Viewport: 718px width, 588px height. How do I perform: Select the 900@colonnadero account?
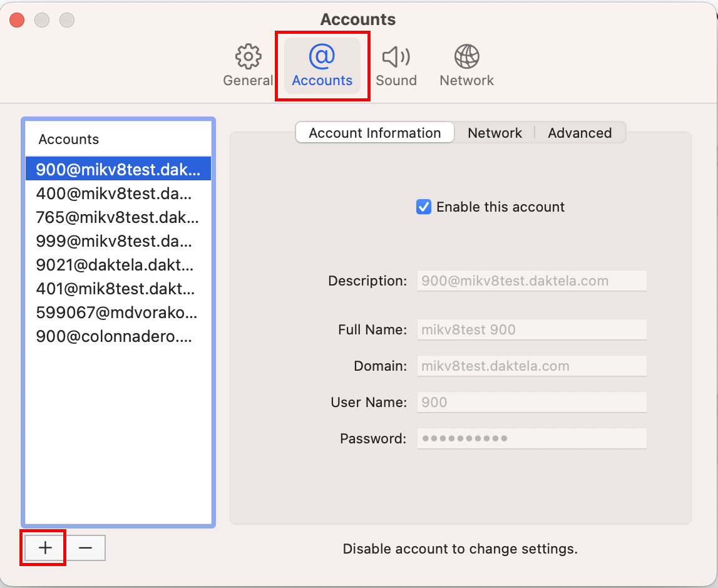pyautogui.click(x=116, y=336)
